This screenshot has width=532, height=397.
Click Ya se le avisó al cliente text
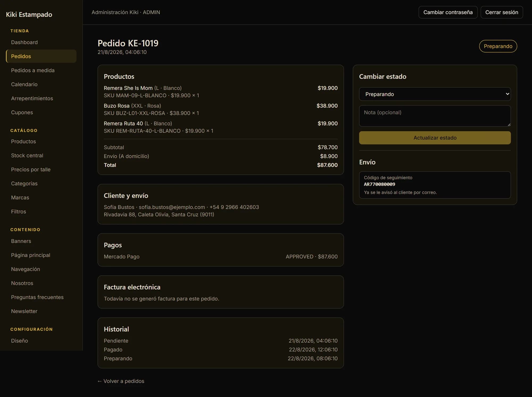[400, 192]
